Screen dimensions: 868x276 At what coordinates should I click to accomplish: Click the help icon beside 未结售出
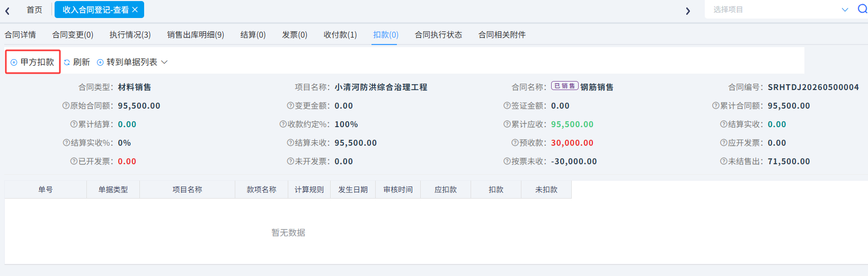tap(724, 161)
